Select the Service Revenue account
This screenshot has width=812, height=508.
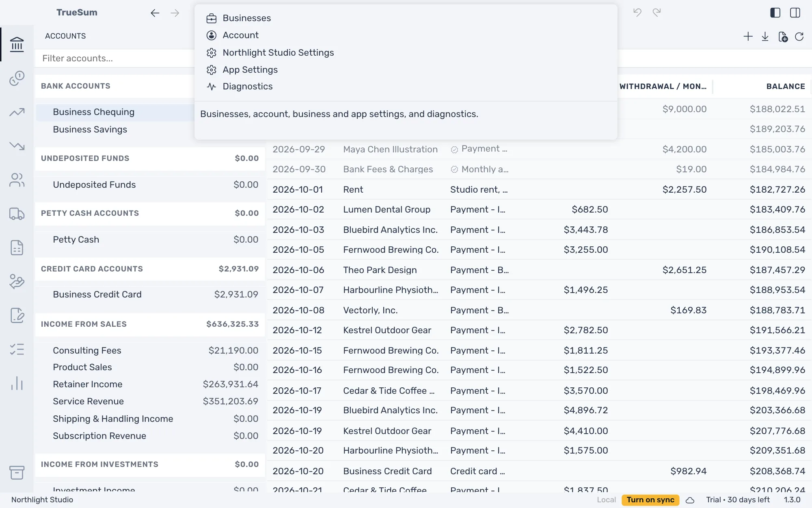[150, 401]
